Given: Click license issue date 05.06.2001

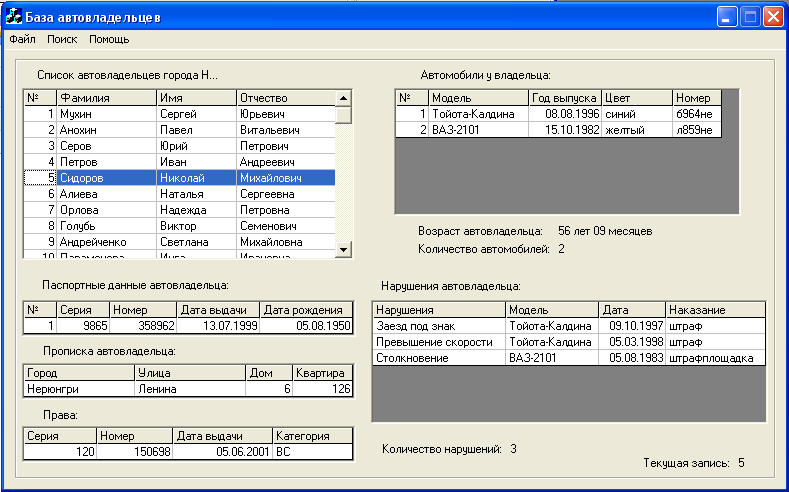Looking at the screenshot, I should pyautogui.click(x=222, y=452).
